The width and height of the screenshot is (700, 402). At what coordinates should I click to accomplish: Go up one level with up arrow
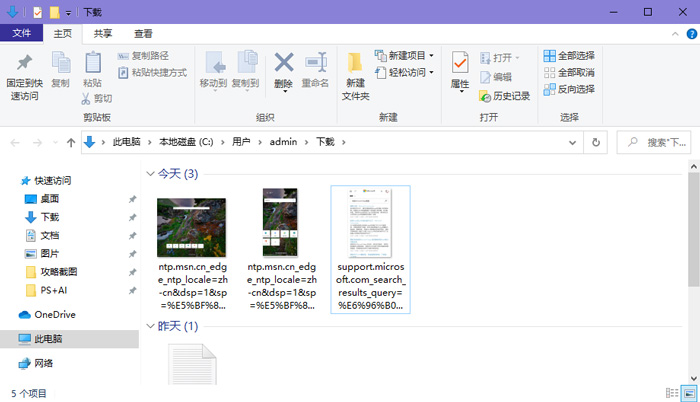pos(71,142)
